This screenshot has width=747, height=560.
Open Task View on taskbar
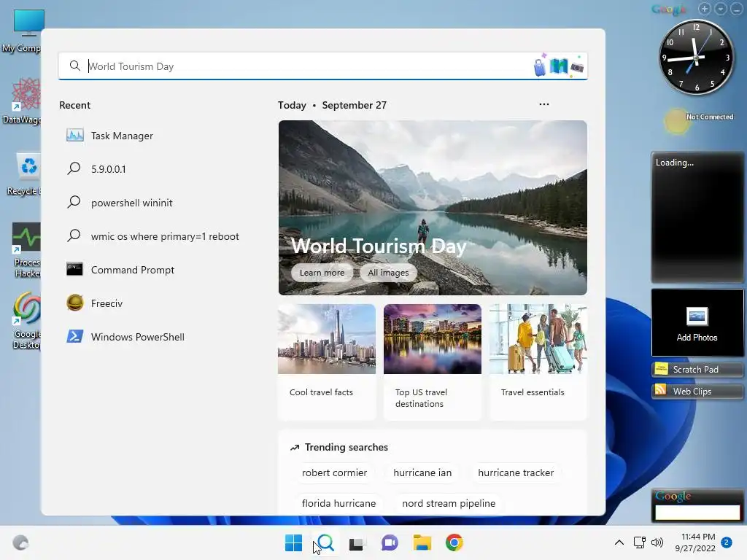[x=356, y=542]
